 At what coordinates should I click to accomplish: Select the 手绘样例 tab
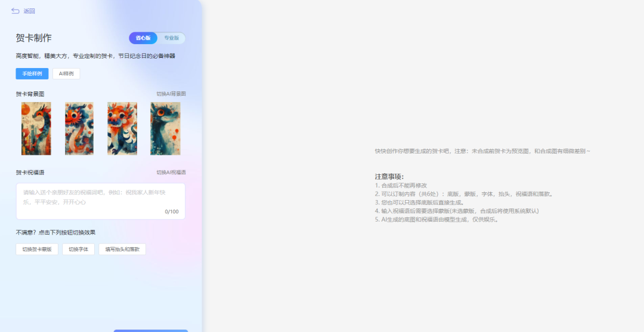pos(32,73)
